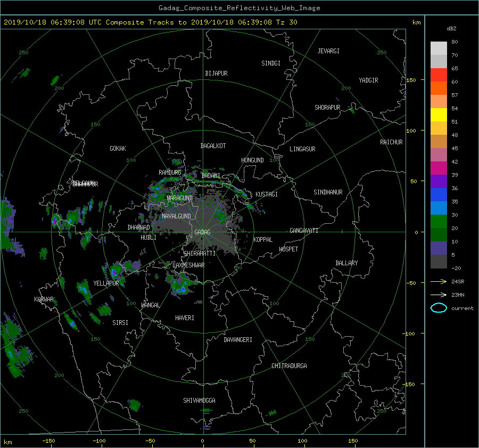The image size is (479, 448).
Task: Click the JEVARGI city label
Action: 328,51
